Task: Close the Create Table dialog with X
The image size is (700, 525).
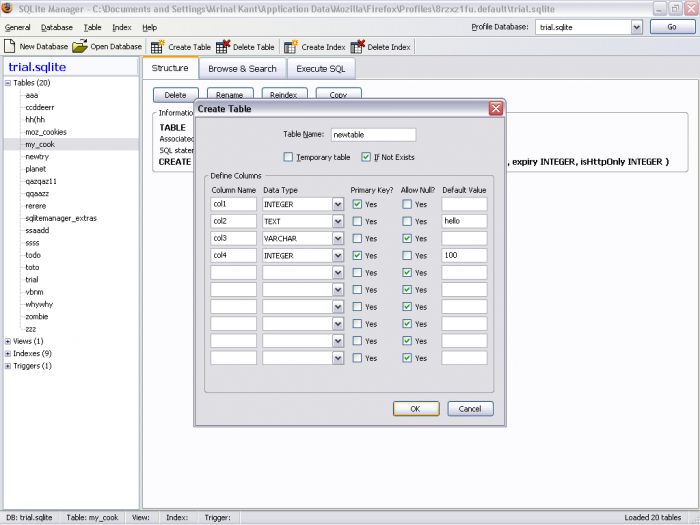Action: pos(496,108)
